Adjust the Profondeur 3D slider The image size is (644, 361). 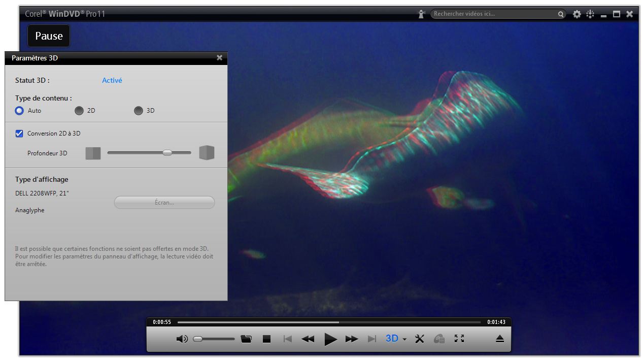tap(167, 152)
